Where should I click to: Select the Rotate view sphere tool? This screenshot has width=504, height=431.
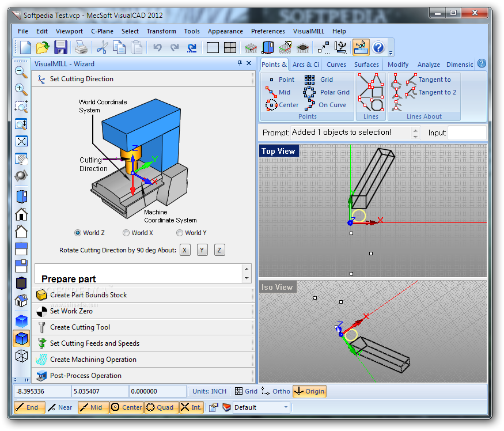21,176
